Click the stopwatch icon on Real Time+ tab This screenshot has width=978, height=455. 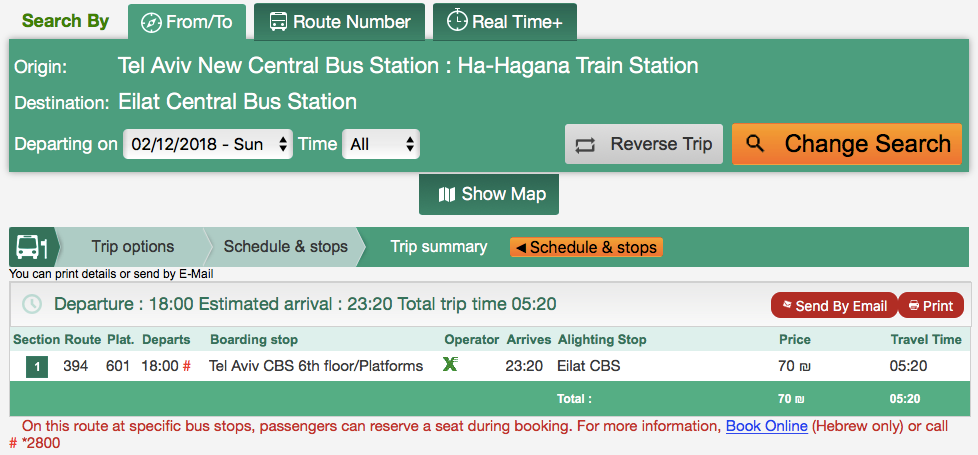(x=457, y=21)
